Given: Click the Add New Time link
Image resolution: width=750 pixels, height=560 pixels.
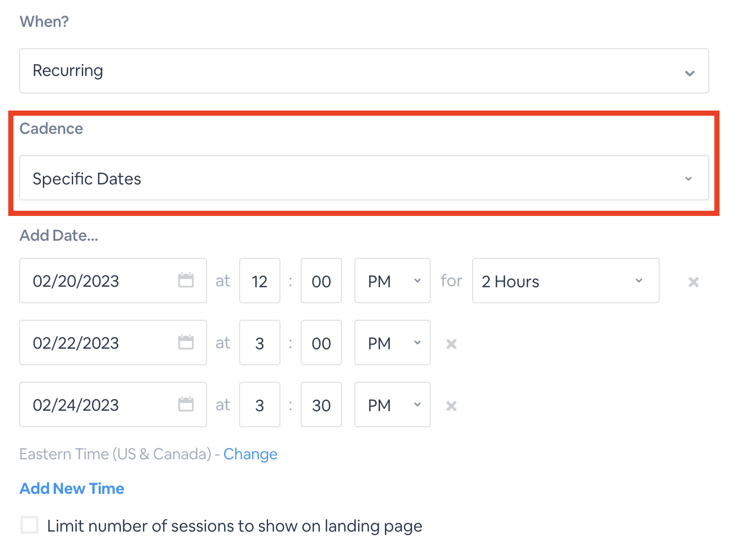Looking at the screenshot, I should coord(72,489).
